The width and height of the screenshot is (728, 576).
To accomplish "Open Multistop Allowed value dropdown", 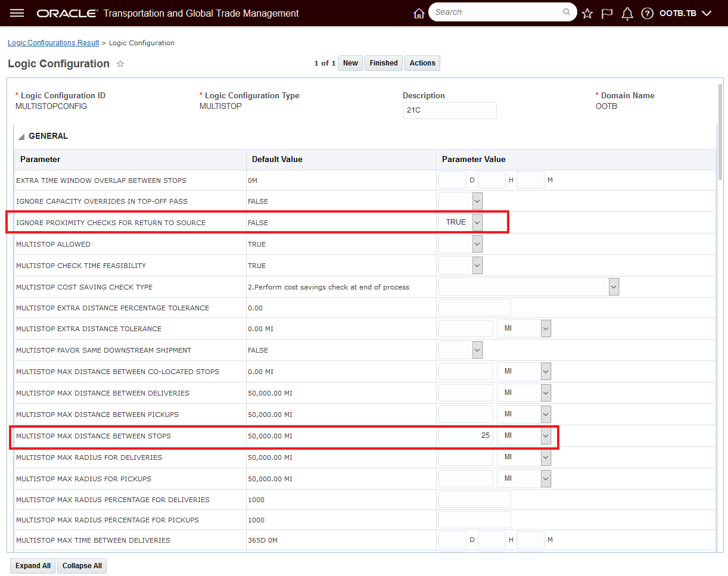I will coord(477,244).
